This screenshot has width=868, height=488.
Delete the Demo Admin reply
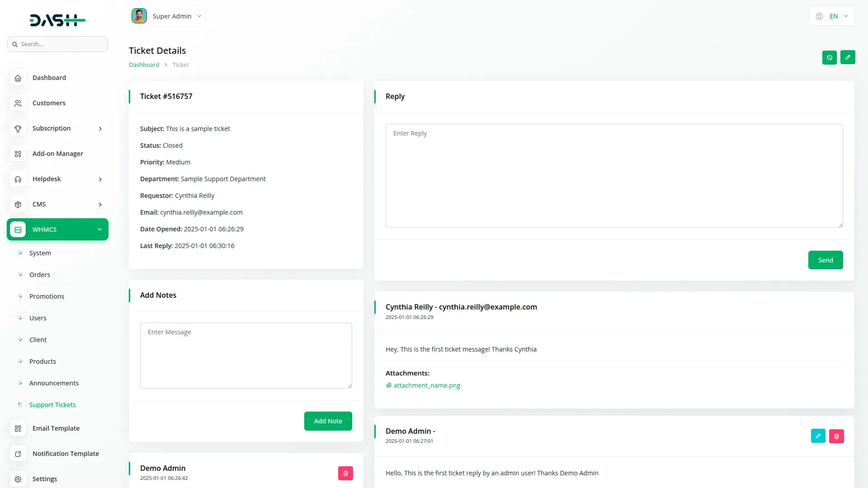pyautogui.click(x=836, y=436)
